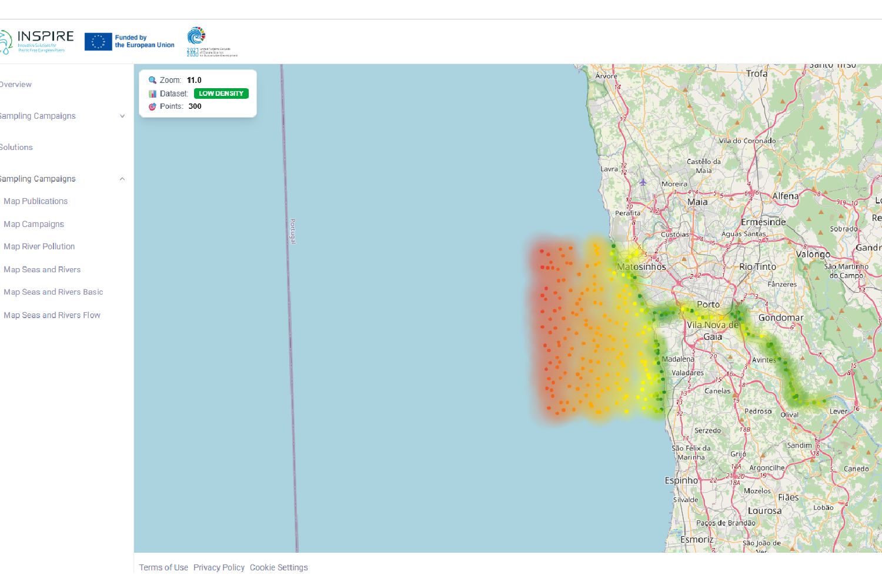Click the UN Ocean Decade logo
Screen dimensions: 882x588
(196, 35)
